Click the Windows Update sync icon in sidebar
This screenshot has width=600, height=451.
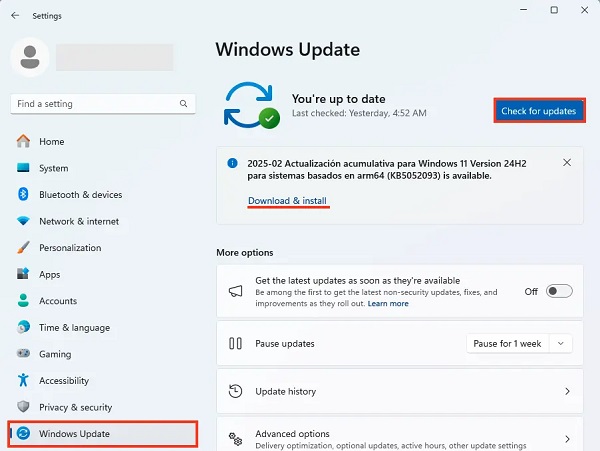point(23,433)
